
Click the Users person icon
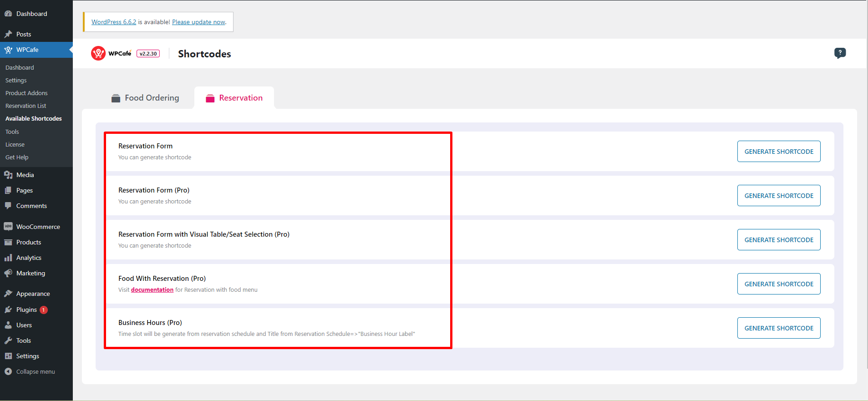[8, 325]
